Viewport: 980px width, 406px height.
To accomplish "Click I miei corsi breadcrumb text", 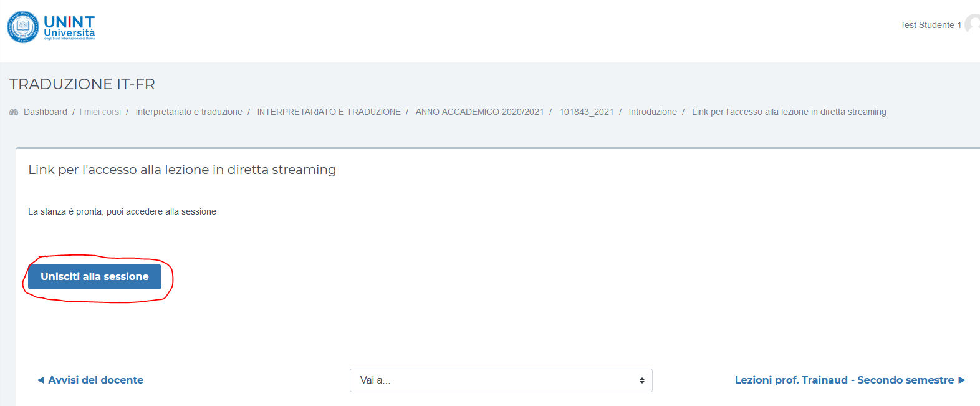I will [x=100, y=112].
